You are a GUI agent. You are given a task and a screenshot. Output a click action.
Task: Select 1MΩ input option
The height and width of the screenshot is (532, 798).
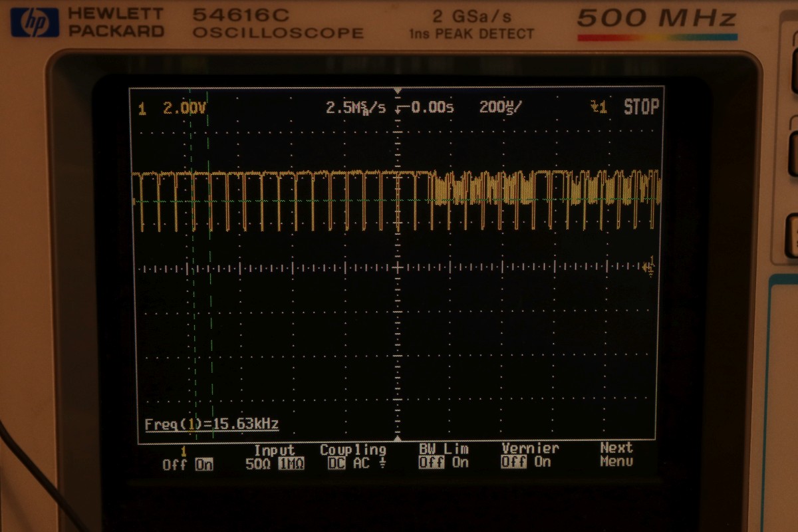[291, 464]
